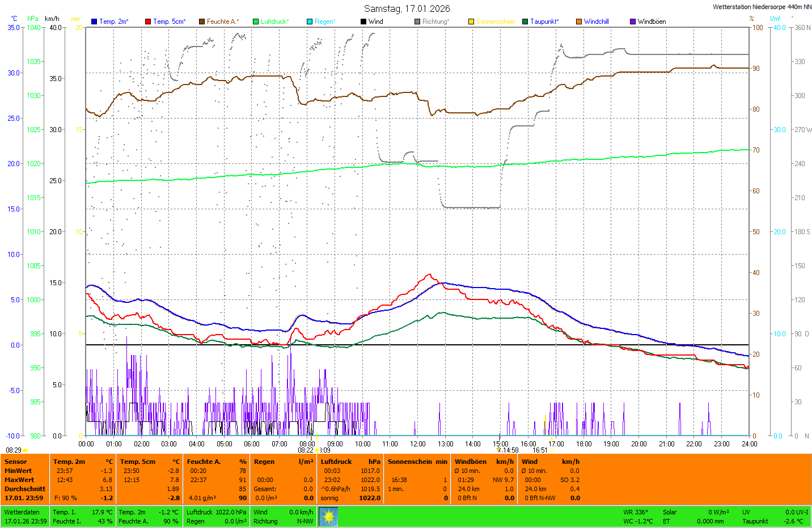Click the brown Feuchte A. legend square
The width and height of the screenshot is (812, 528).
click(x=202, y=22)
